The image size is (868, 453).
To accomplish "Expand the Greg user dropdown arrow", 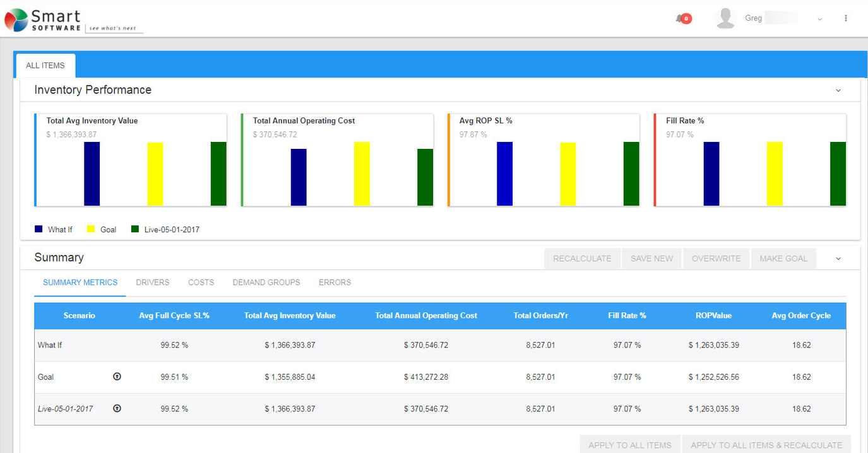I will [x=819, y=19].
